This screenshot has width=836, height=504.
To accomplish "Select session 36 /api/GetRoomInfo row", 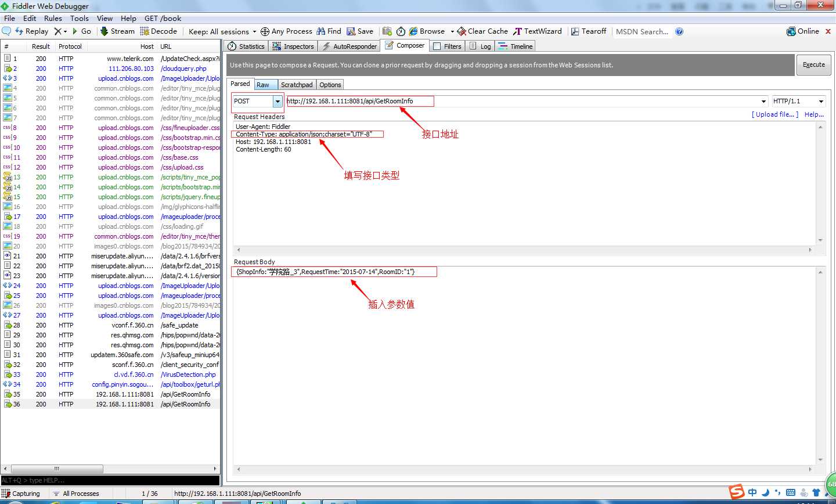I will click(111, 404).
